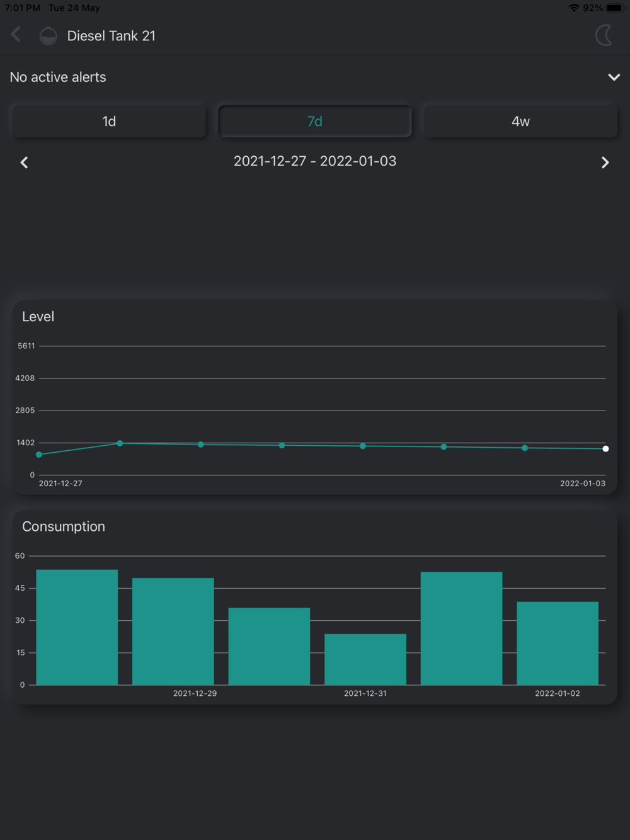Click the date range 2021-12-27 - 2022-01-03
This screenshot has height=840, width=630.
[315, 161]
